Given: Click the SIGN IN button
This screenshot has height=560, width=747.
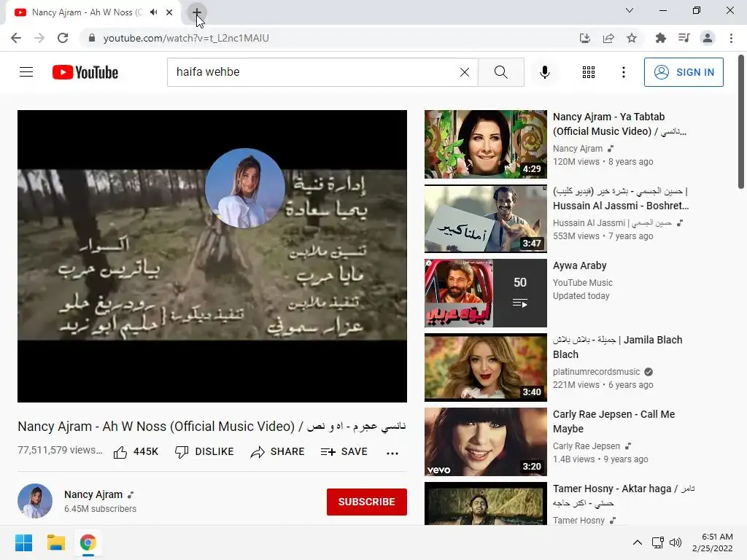Looking at the screenshot, I should [684, 72].
